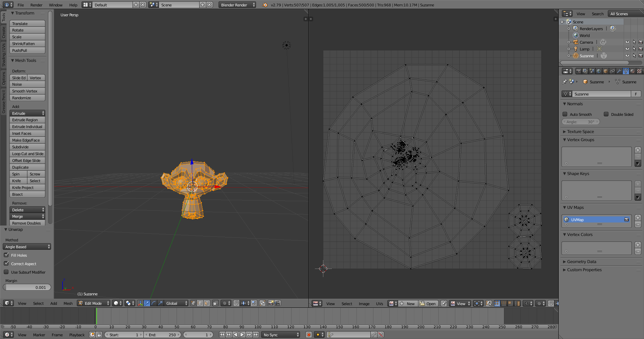Open the Global orientation dropdown
The height and width of the screenshot is (339, 644).
176,303
